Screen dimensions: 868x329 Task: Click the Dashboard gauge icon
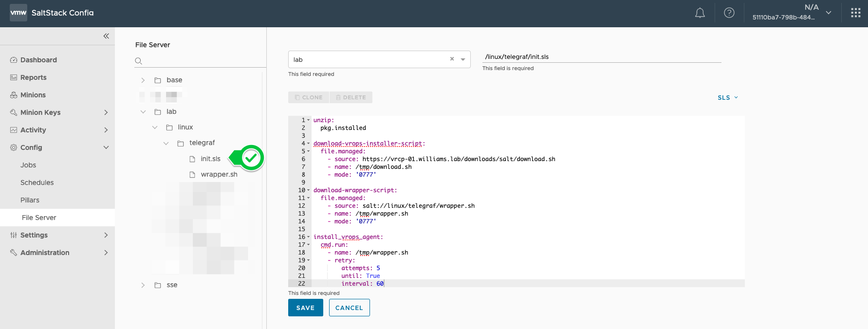click(14, 60)
